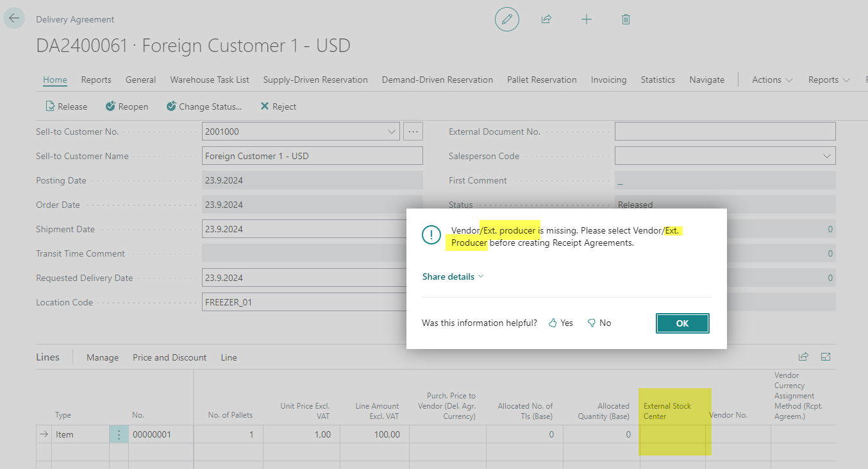Click the edit pencil icon
The width and height of the screenshot is (868, 469).
[x=506, y=19]
